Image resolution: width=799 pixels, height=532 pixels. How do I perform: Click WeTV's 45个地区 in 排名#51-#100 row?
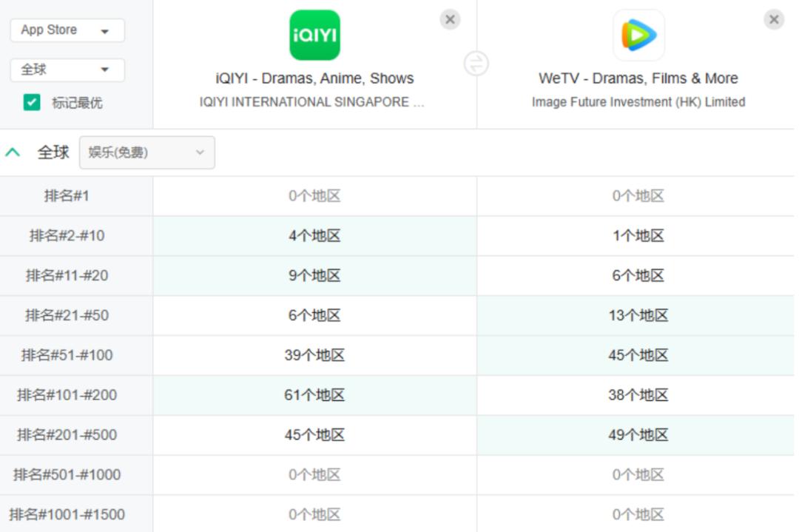[x=638, y=354]
